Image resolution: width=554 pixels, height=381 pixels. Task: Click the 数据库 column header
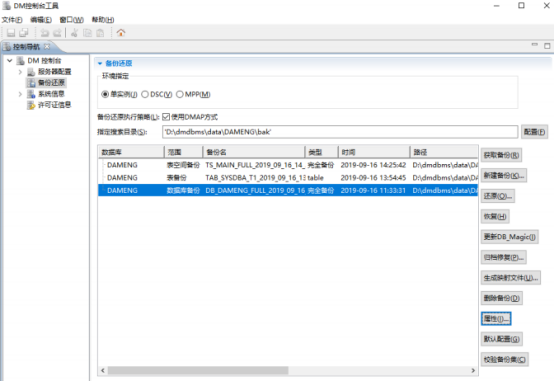click(131, 152)
